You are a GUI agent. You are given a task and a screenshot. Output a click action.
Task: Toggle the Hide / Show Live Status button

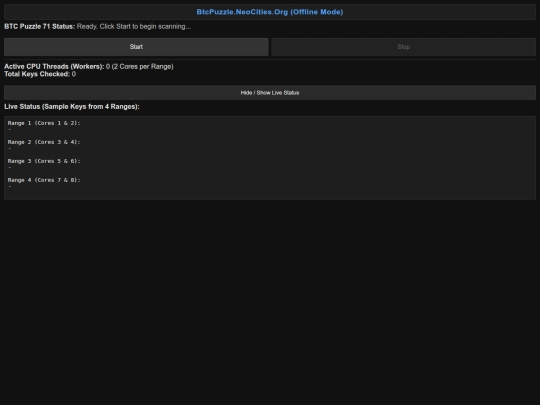coord(270,93)
